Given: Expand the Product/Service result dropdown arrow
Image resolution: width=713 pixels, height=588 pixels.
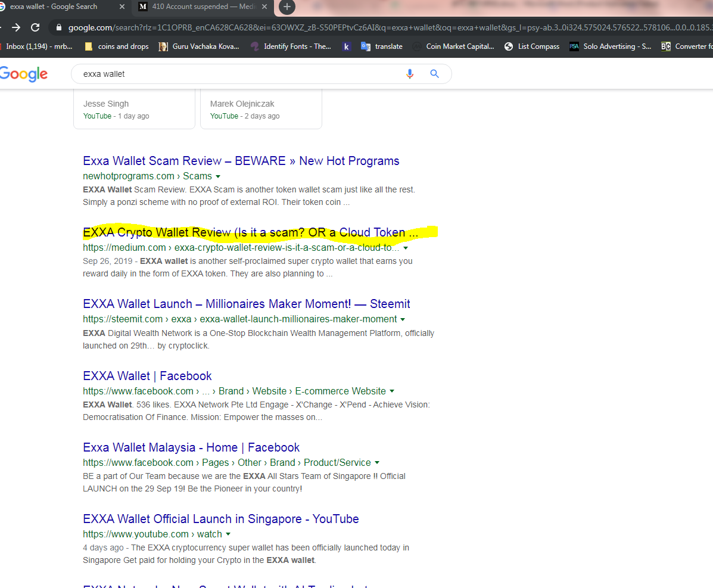Looking at the screenshot, I should tap(377, 462).
